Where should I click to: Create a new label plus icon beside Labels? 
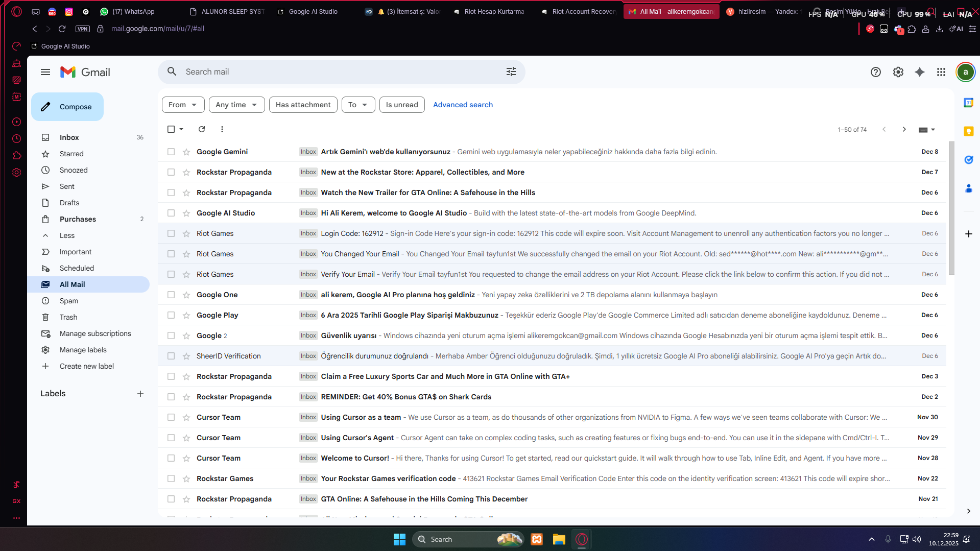point(140,394)
